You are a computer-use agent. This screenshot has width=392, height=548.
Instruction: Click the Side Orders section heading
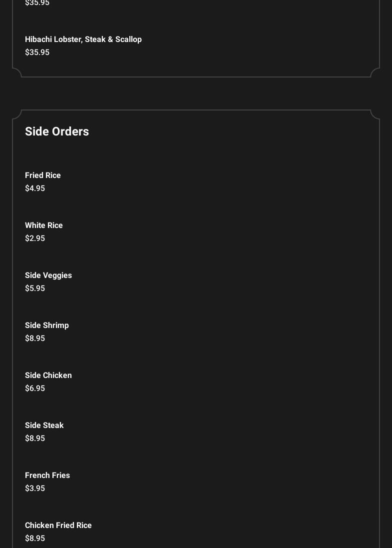coord(57,131)
